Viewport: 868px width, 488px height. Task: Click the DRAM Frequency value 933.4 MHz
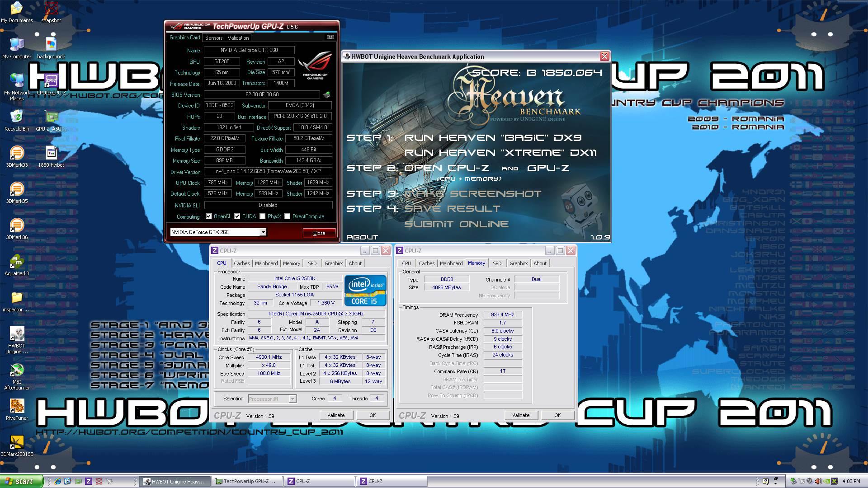tap(503, 314)
